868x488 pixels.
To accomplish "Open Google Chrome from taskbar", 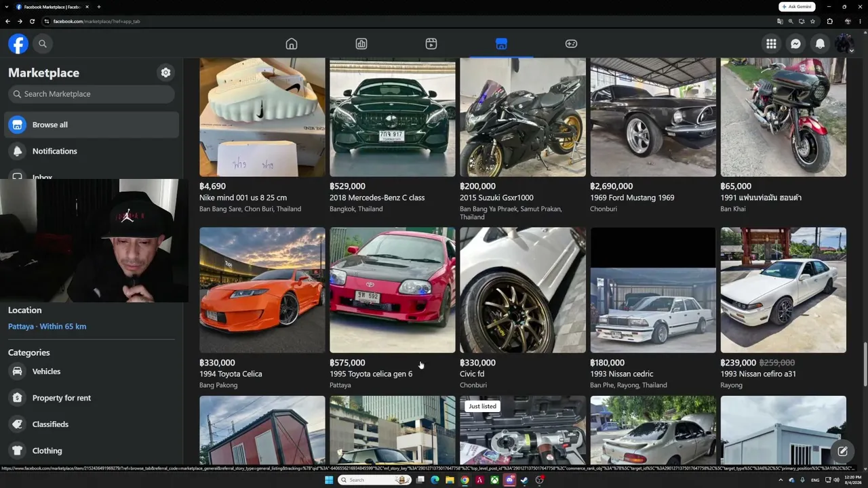I will 465,480.
